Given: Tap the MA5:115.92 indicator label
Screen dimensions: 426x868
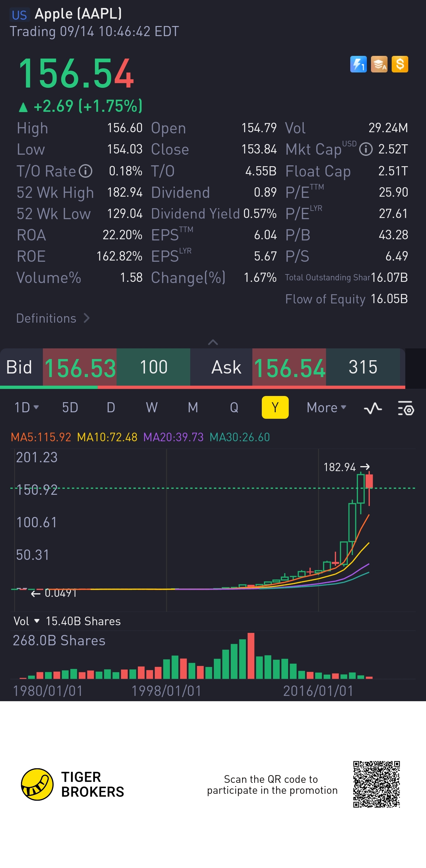Looking at the screenshot, I should (41, 437).
